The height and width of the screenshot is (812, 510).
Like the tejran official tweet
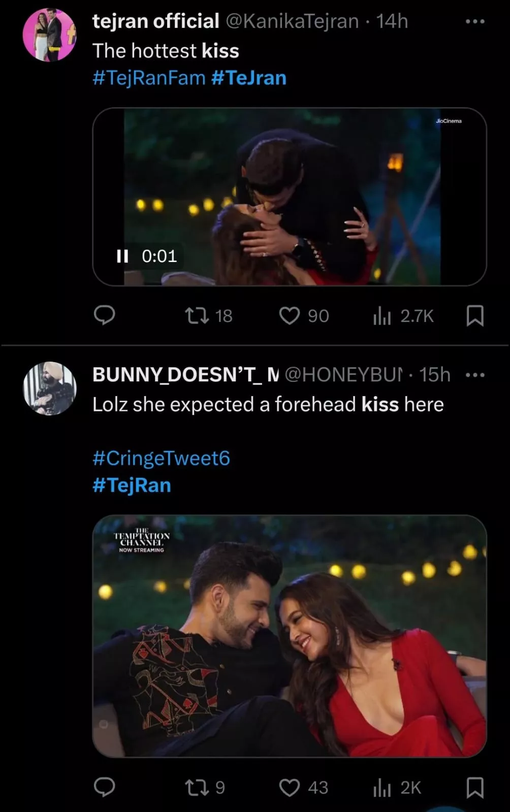[x=290, y=315]
